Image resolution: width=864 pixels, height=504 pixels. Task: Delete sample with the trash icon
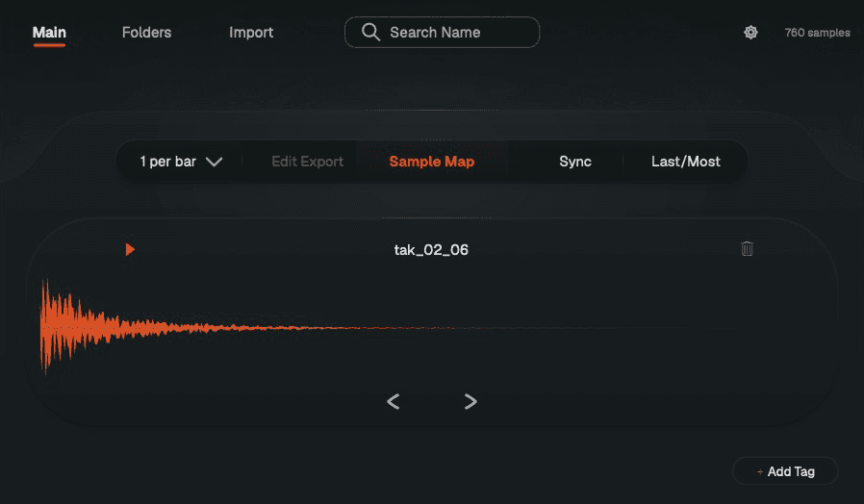click(747, 249)
